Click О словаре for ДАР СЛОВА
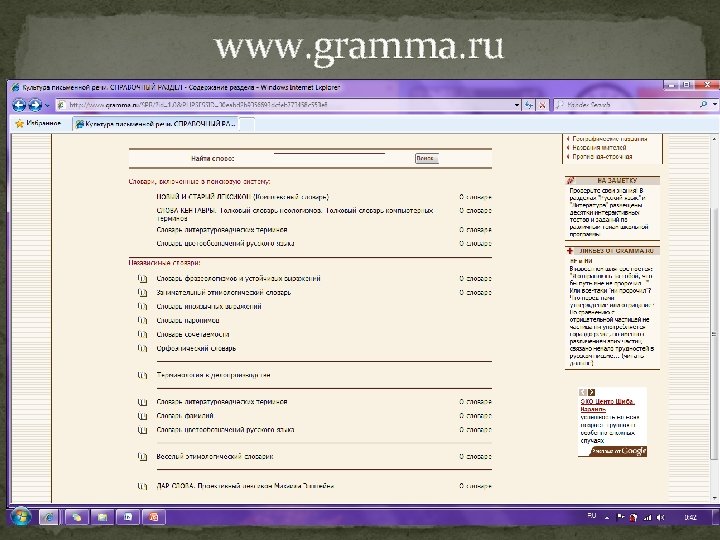The height and width of the screenshot is (540, 720). tap(475, 486)
